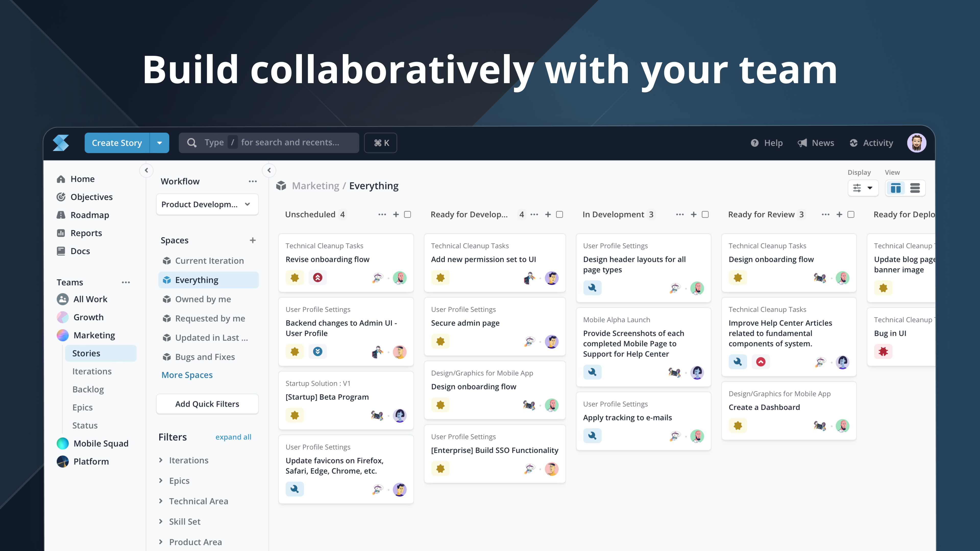Collapse the Workflow panel
This screenshot has height=551, width=980.
point(269,170)
